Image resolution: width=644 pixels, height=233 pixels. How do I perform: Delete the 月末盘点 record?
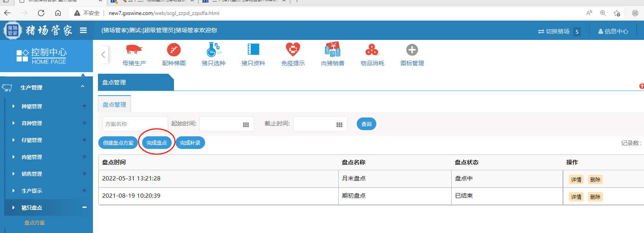pos(595,180)
